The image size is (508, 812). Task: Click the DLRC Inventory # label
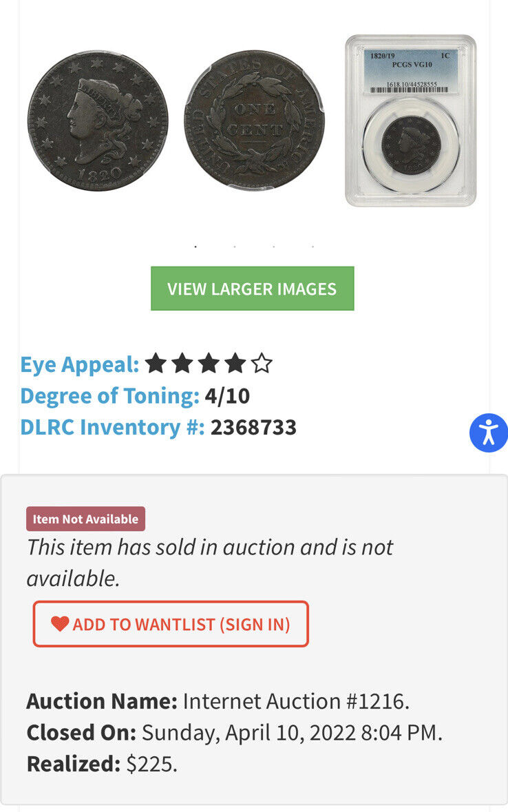[112, 427]
